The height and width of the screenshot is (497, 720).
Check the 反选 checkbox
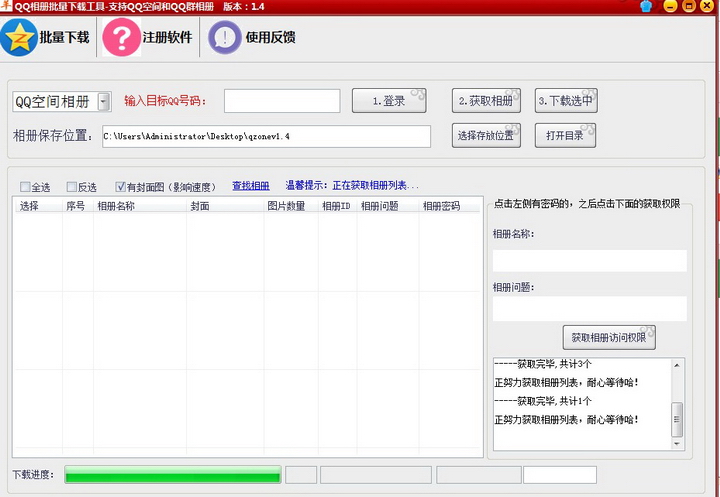pos(72,187)
